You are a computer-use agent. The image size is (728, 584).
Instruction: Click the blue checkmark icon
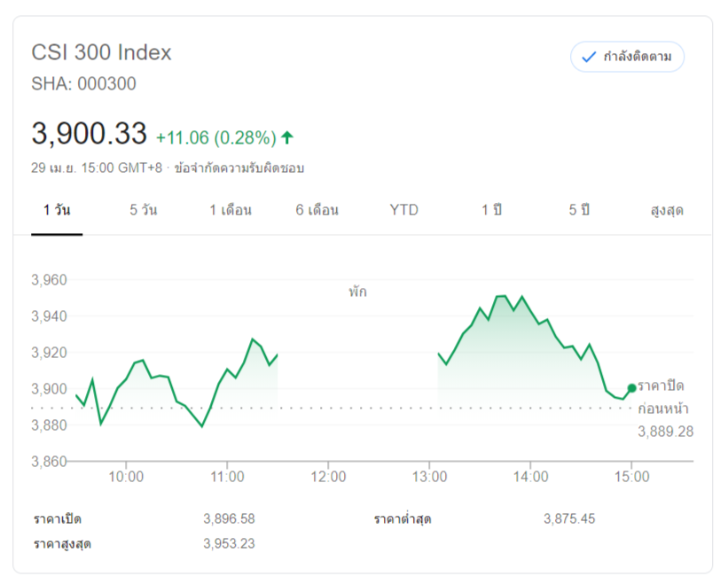pos(588,58)
